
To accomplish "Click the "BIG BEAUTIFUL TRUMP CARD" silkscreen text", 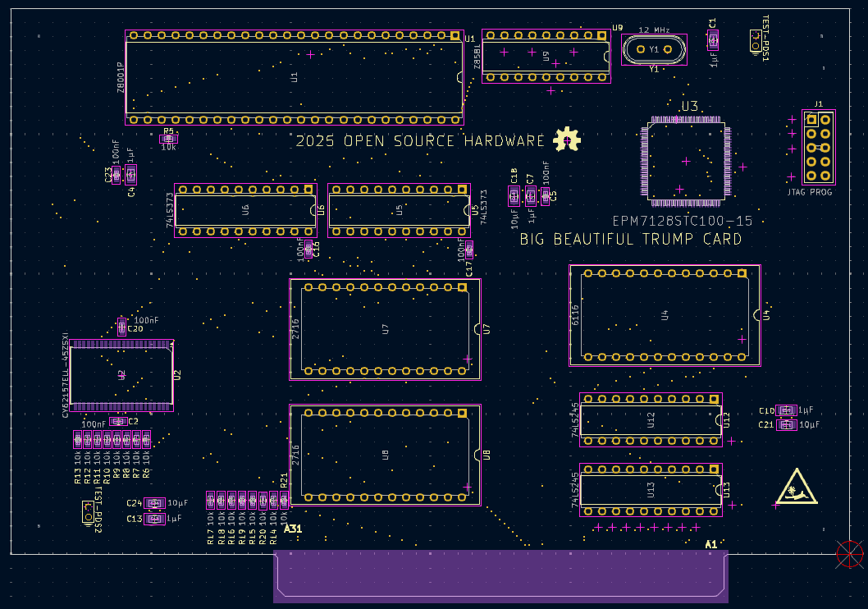I will point(630,240).
